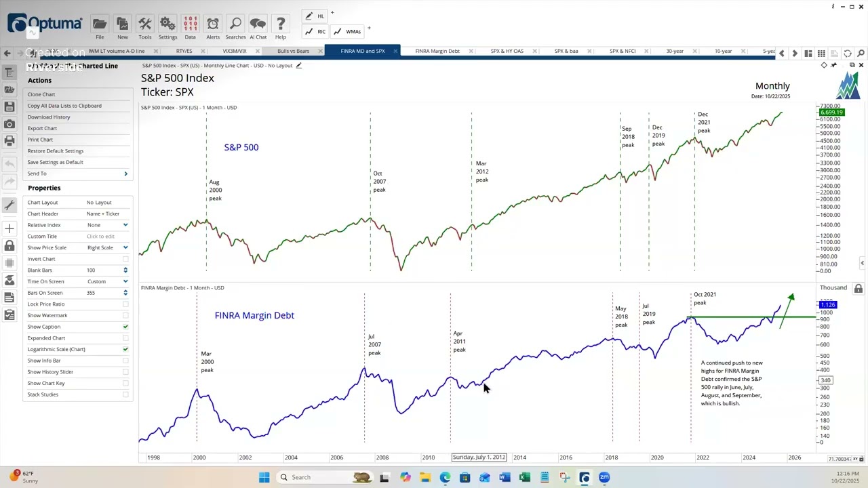This screenshot has height=488, width=868.
Task: Click Copy All Data Lists to Clipboard
Action: tap(64, 106)
